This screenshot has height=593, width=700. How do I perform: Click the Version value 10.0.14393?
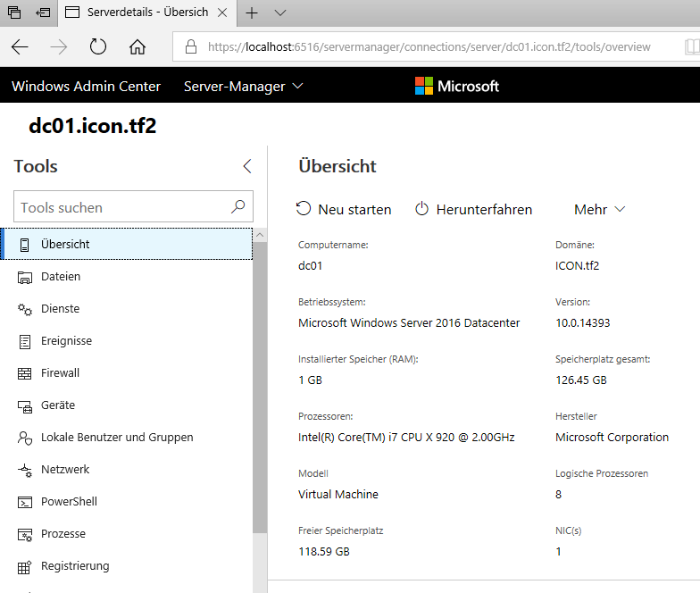(x=582, y=323)
